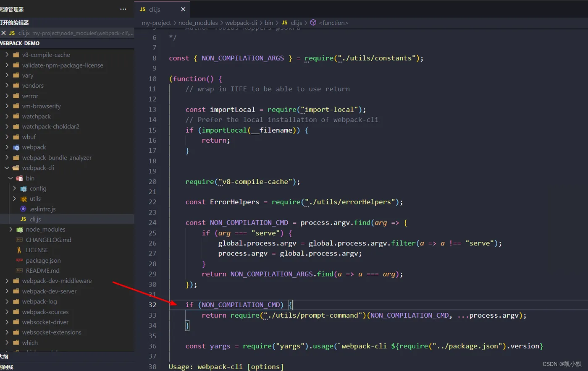Image resolution: width=588 pixels, height=371 pixels.
Task: Click the node_modules folder icon
Action: pos(19,230)
